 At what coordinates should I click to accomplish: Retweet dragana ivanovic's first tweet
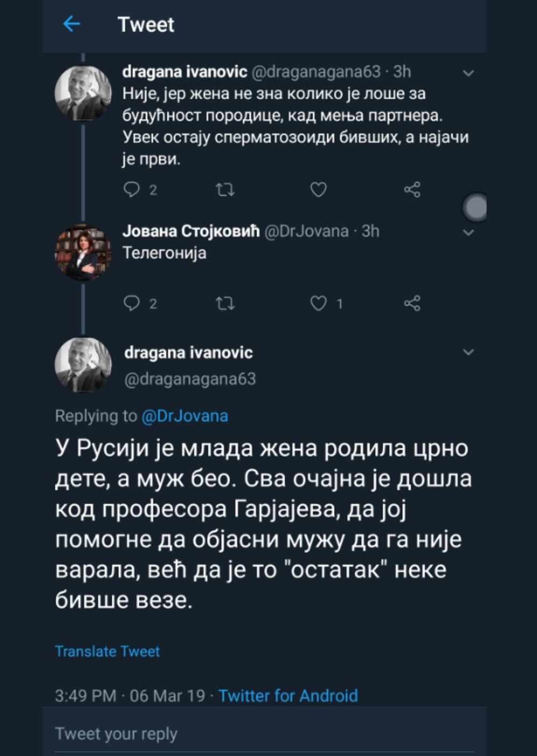(x=225, y=189)
